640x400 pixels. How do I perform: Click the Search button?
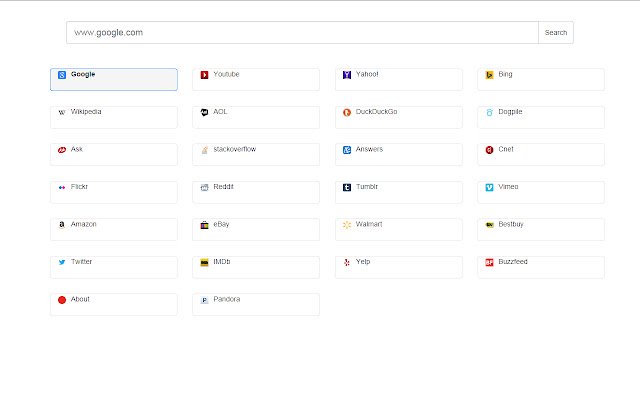click(x=556, y=33)
